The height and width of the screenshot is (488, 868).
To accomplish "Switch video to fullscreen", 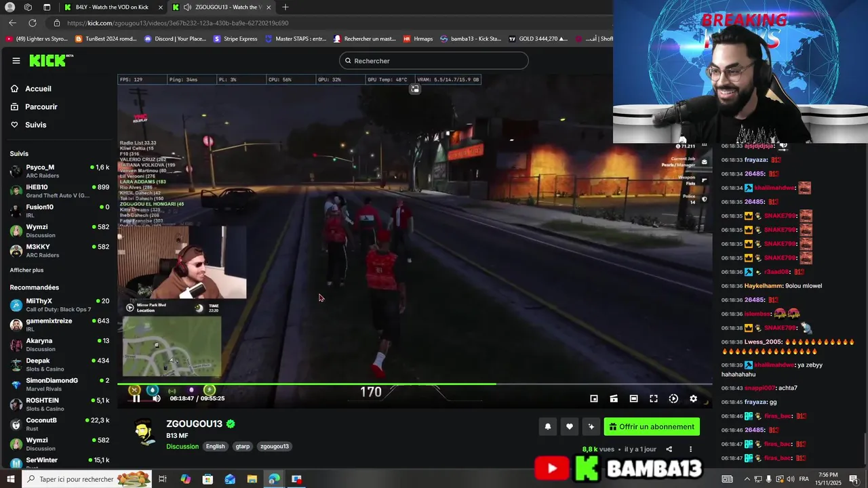I will 654,399.
